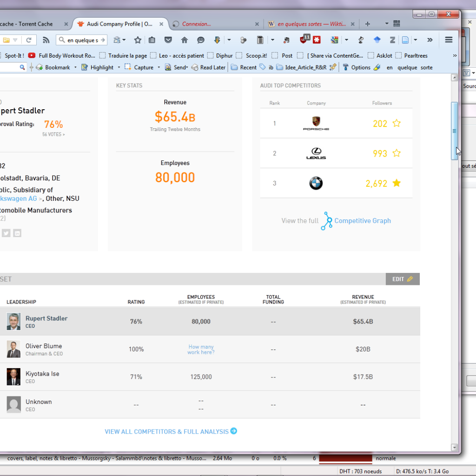Click the page scrollbar down arrow
The width and height of the screenshot is (476, 476).
click(x=455, y=447)
